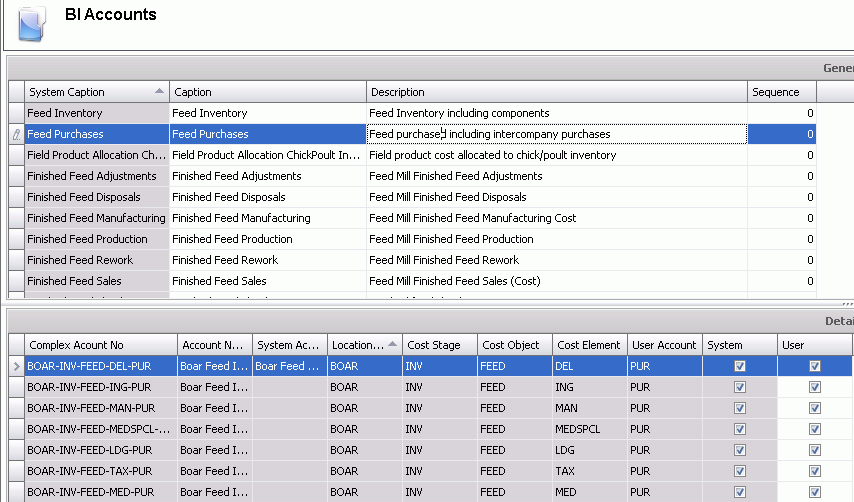Select the Finished Feed Sales system caption
Viewport: 854px width, 502px height.
point(96,281)
